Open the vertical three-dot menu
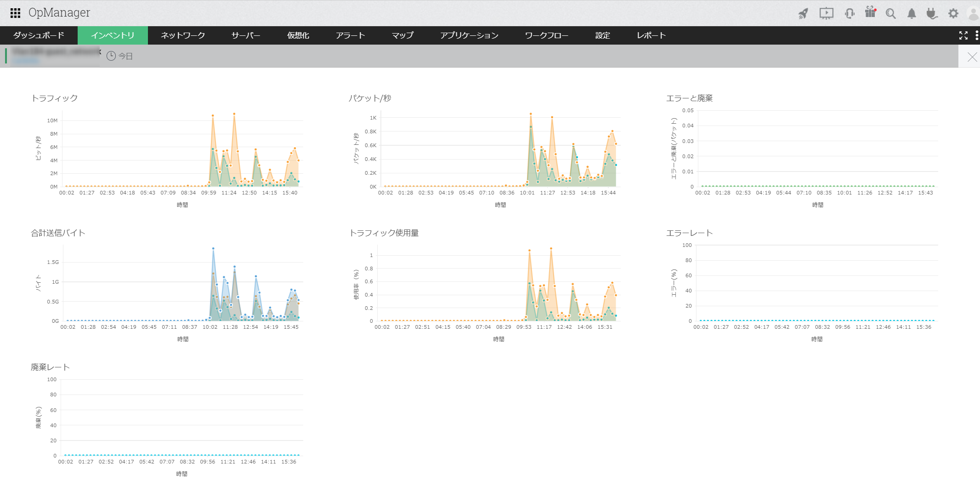The height and width of the screenshot is (492, 980). click(x=977, y=35)
